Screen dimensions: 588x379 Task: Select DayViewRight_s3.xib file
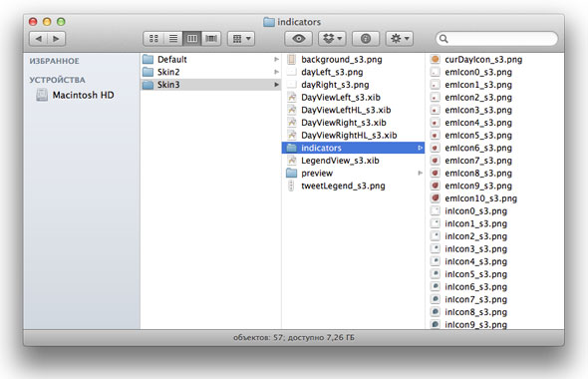353,123
